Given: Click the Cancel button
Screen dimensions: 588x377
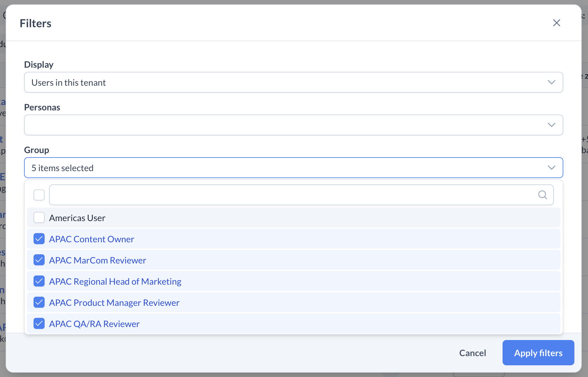Looking at the screenshot, I should click(x=472, y=353).
